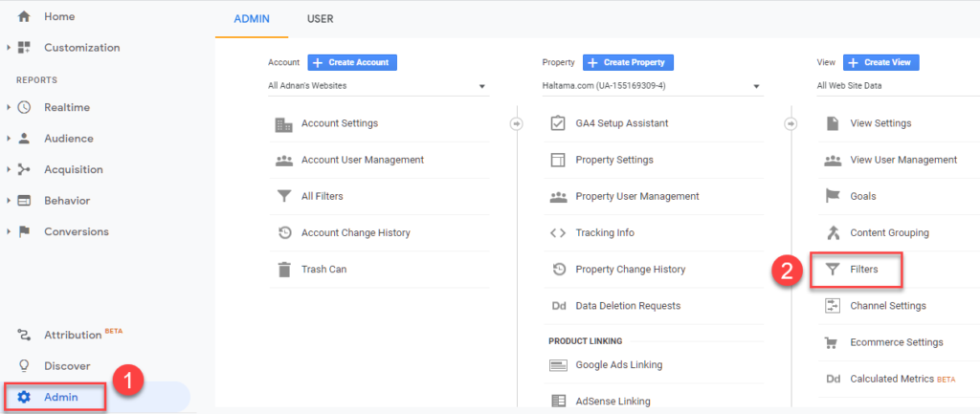Click the Customization dashboard icon
Screen dimensions: 980x414
(x=24, y=48)
